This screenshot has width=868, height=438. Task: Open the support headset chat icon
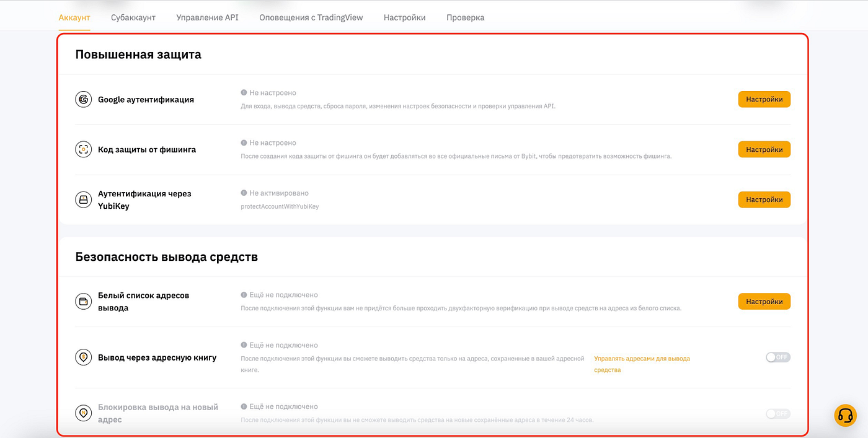coord(845,415)
